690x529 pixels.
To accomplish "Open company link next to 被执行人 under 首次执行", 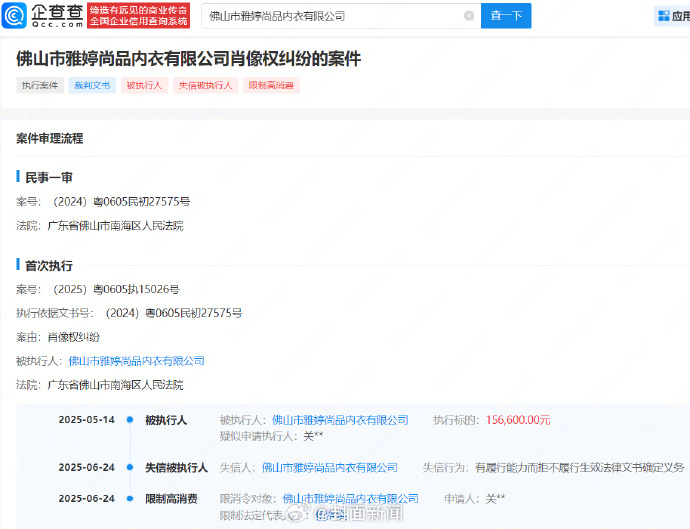I will (137, 361).
